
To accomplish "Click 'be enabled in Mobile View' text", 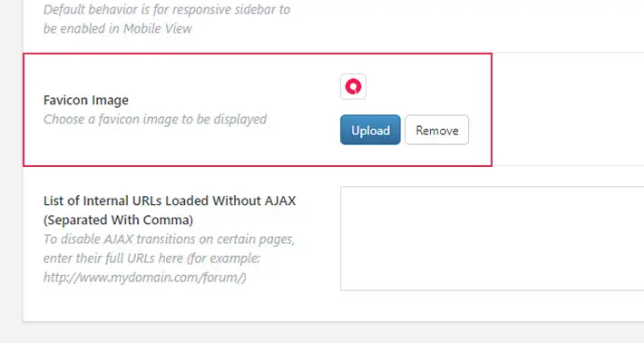I will click(118, 28).
